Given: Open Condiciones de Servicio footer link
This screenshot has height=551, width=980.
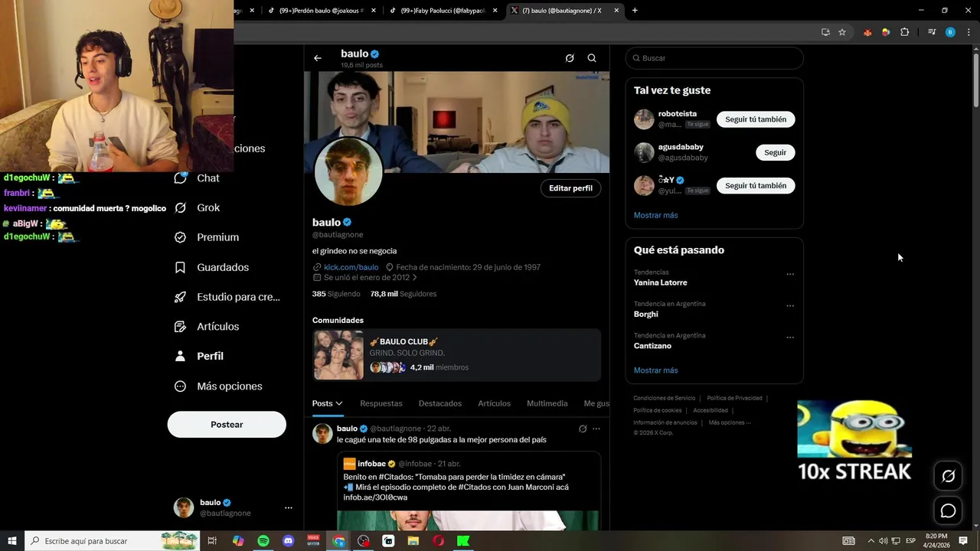Looking at the screenshot, I should (664, 398).
